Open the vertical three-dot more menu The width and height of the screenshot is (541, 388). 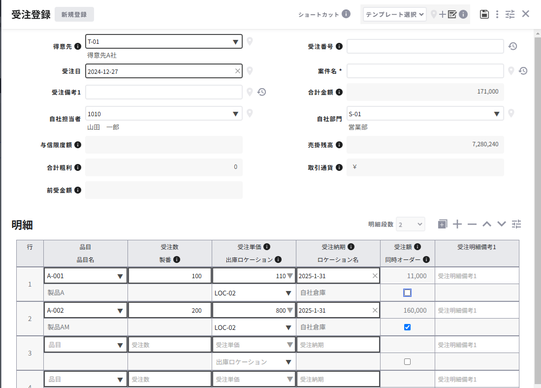tap(497, 14)
